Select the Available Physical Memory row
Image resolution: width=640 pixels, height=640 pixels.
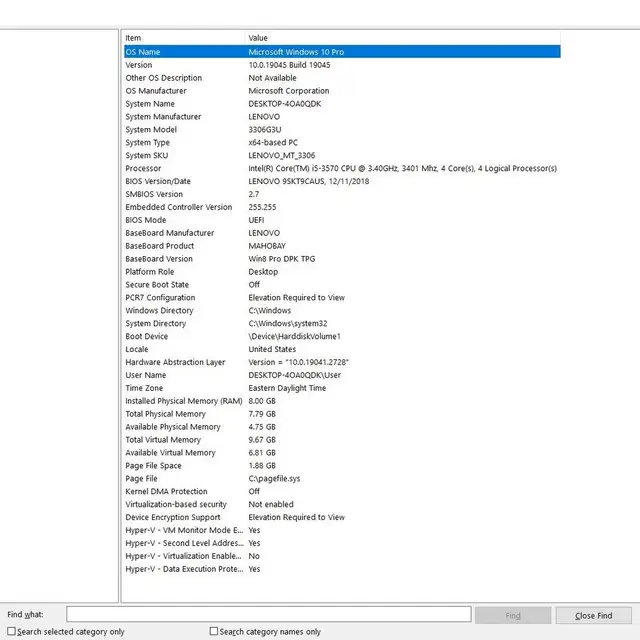point(342,427)
